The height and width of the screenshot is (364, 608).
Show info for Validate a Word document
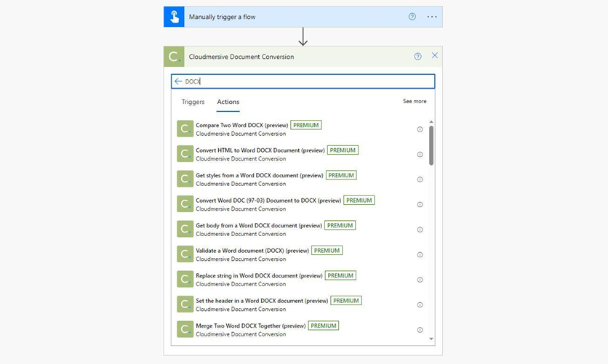420,255
